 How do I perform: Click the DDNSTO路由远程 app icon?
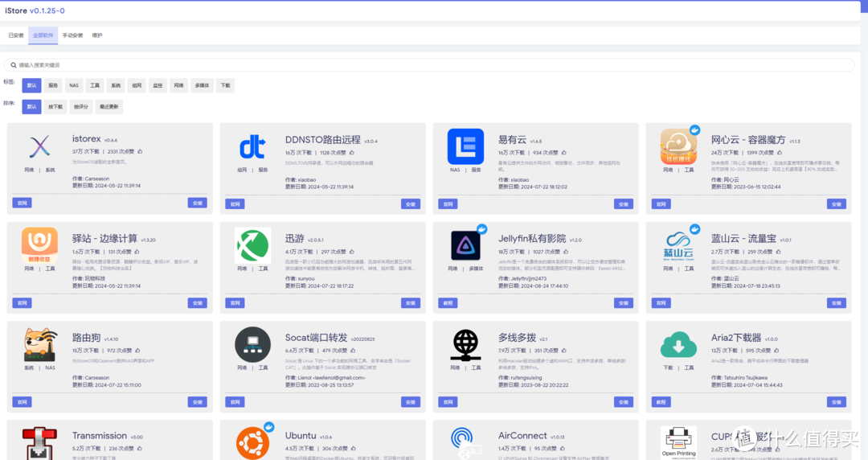click(x=252, y=147)
